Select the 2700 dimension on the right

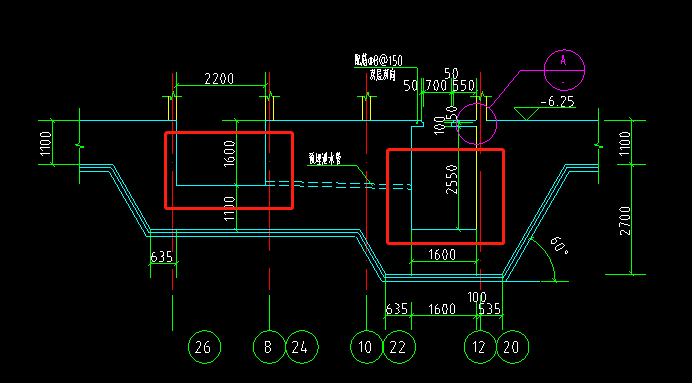click(625, 221)
